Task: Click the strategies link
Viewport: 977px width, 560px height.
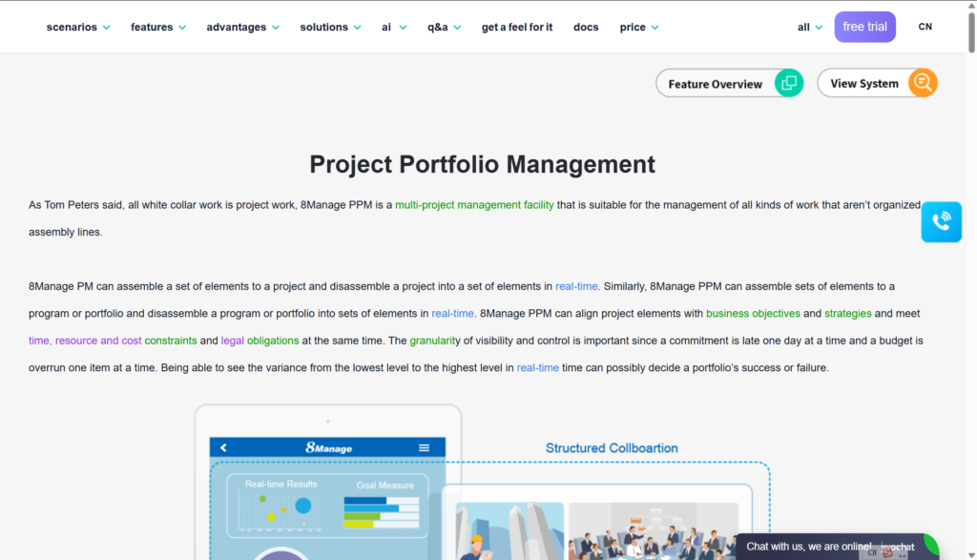Action: tap(848, 313)
